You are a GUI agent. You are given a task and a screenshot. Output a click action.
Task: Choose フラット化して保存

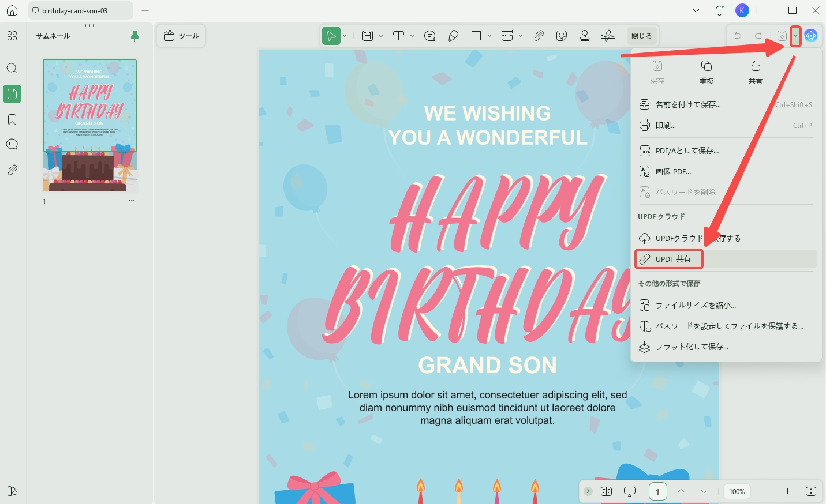tap(726, 347)
